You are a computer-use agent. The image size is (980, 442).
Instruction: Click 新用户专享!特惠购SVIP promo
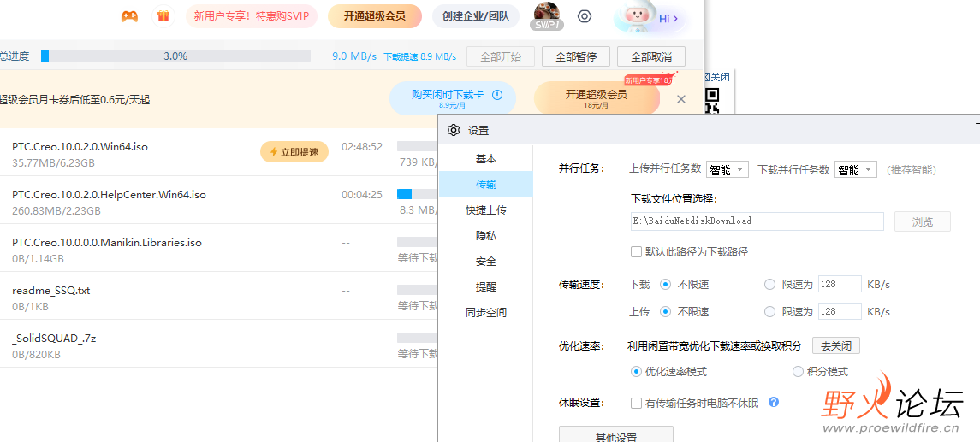click(x=252, y=16)
